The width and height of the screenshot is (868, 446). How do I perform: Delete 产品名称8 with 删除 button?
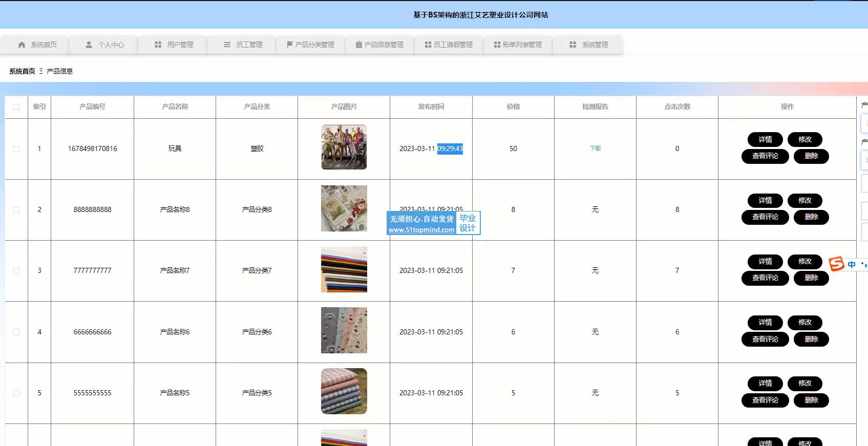(811, 217)
